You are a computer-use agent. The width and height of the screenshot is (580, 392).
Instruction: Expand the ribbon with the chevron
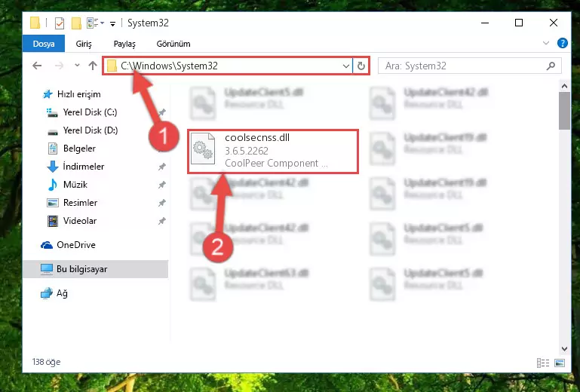pyautogui.click(x=546, y=43)
